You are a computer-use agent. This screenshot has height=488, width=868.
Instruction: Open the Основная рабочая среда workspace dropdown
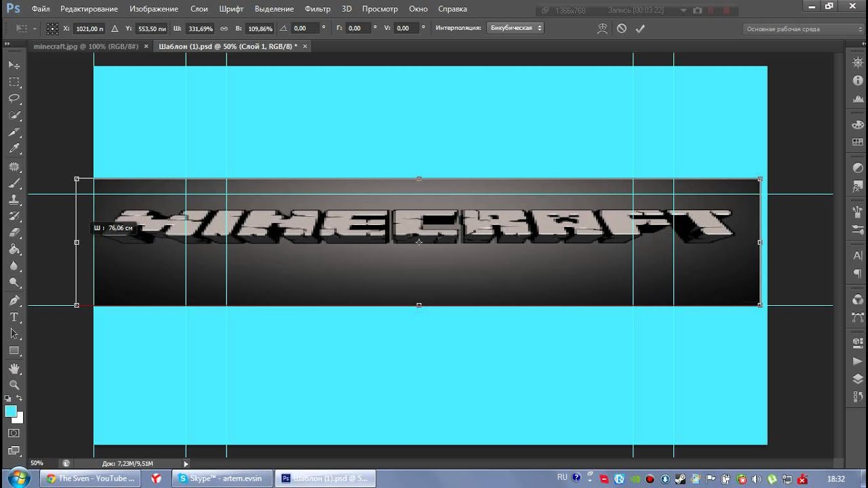(x=803, y=29)
